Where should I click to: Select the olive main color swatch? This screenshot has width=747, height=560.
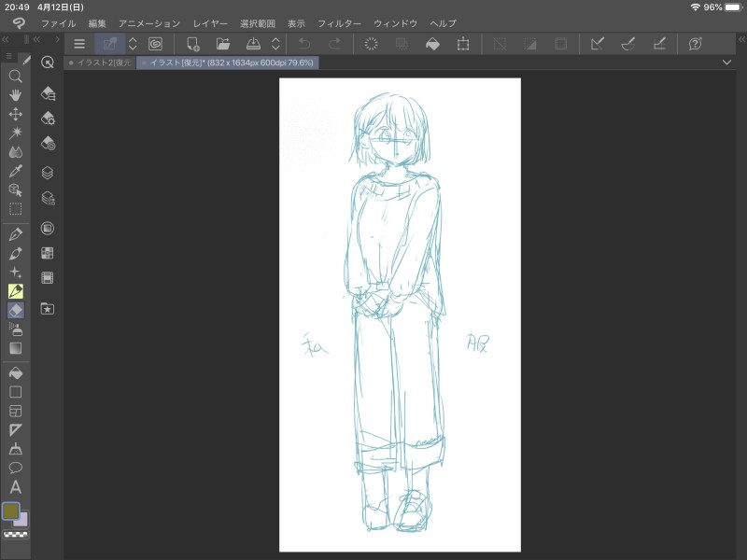[11, 511]
